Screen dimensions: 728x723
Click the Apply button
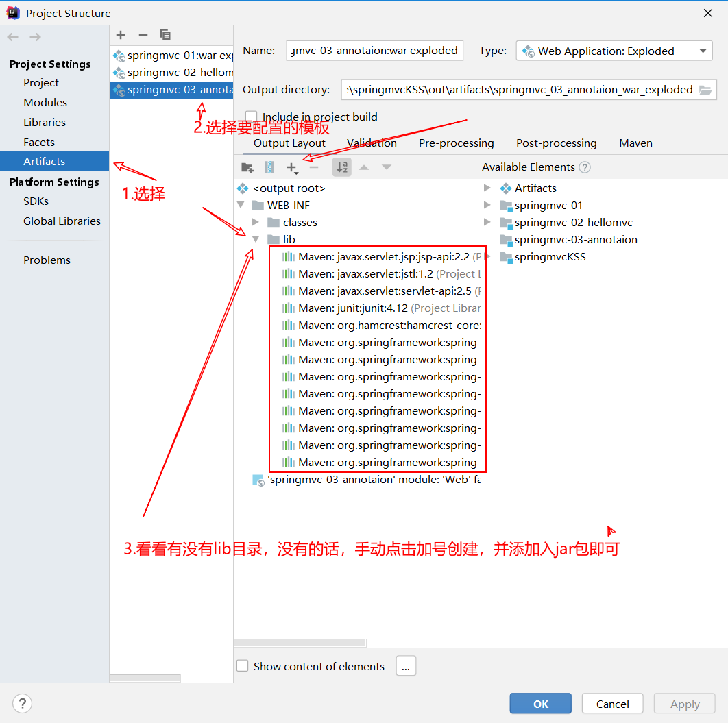click(x=684, y=704)
